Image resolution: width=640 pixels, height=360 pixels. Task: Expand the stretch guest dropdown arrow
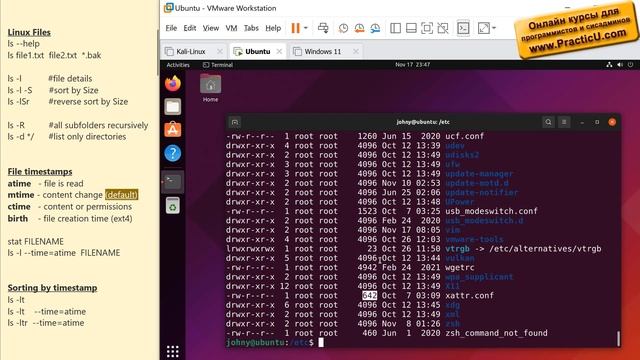[494, 28]
